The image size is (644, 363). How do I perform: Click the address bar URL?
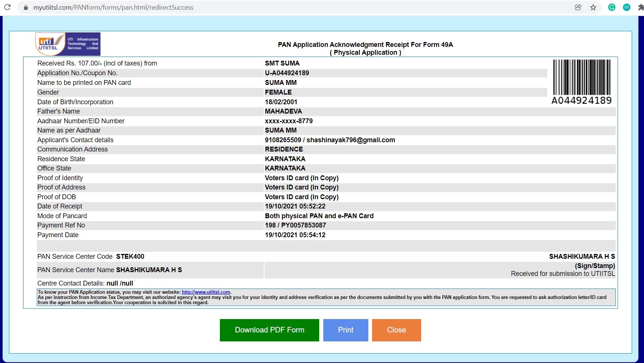(x=113, y=7)
